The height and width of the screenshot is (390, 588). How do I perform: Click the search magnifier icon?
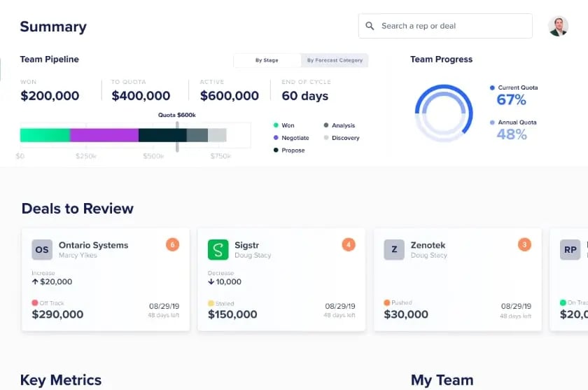(370, 26)
